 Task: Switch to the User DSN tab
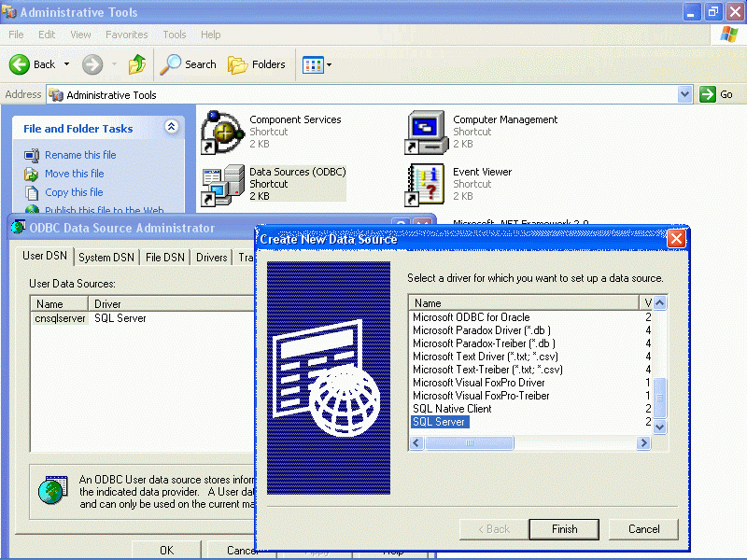click(45, 256)
